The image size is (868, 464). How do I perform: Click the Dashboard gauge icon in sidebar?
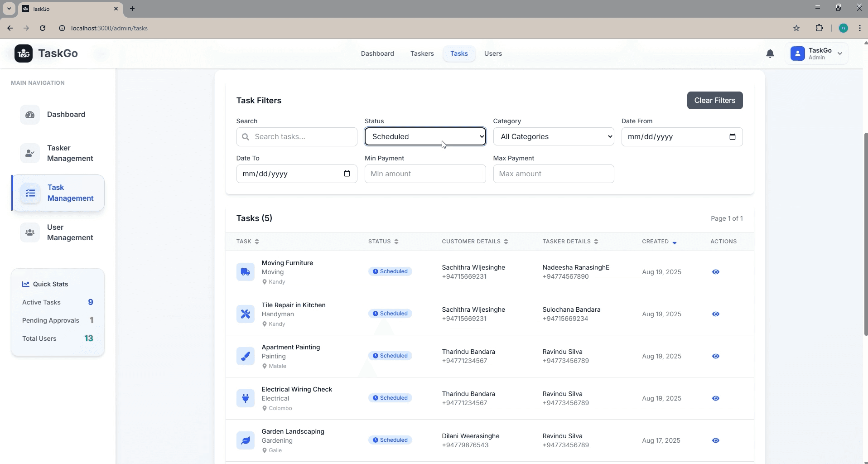30,115
